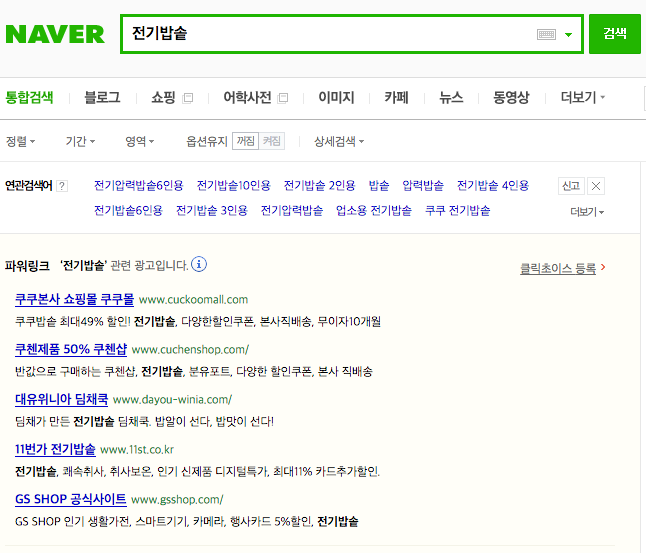Click the related search 전기압력밥솥
Screen dimensions: 646x553
[292, 211]
